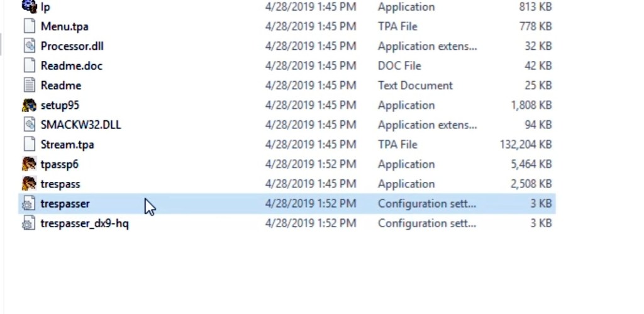Click the trespass application icon

coord(29,184)
